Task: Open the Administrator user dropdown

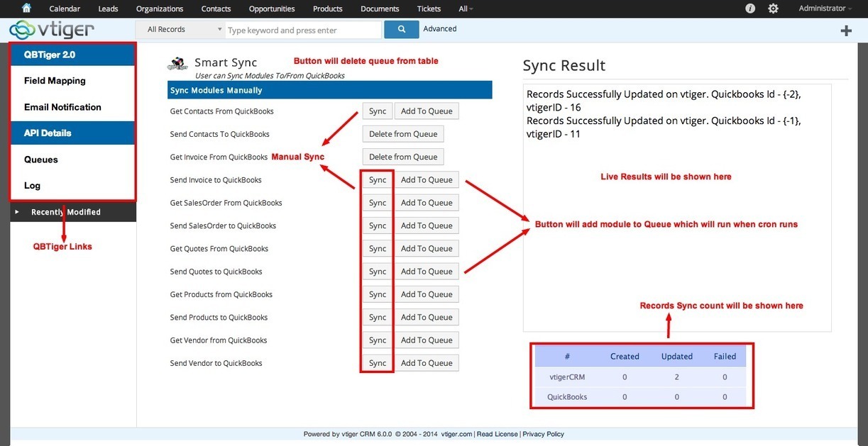Action: (825, 9)
